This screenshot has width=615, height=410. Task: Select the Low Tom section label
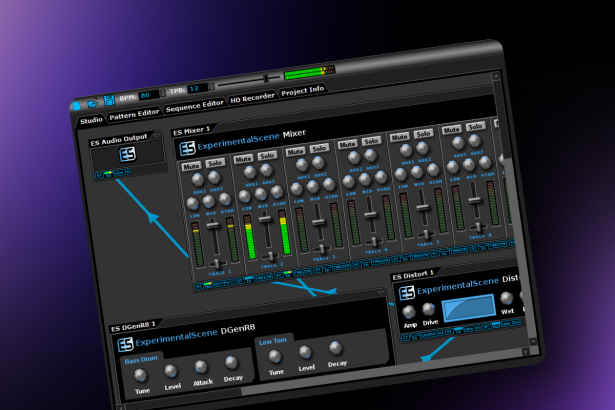pos(273,341)
